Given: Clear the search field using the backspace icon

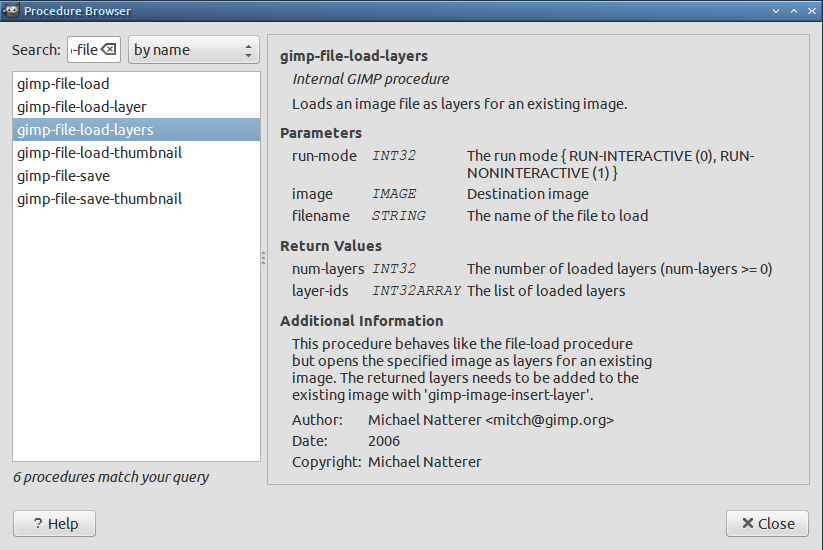Looking at the screenshot, I should click(109, 49).
